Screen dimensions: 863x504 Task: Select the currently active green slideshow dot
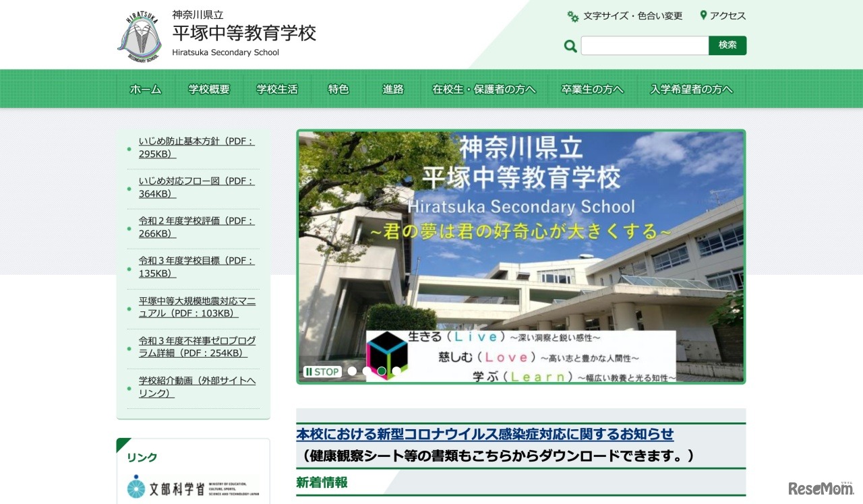[381, 371]
